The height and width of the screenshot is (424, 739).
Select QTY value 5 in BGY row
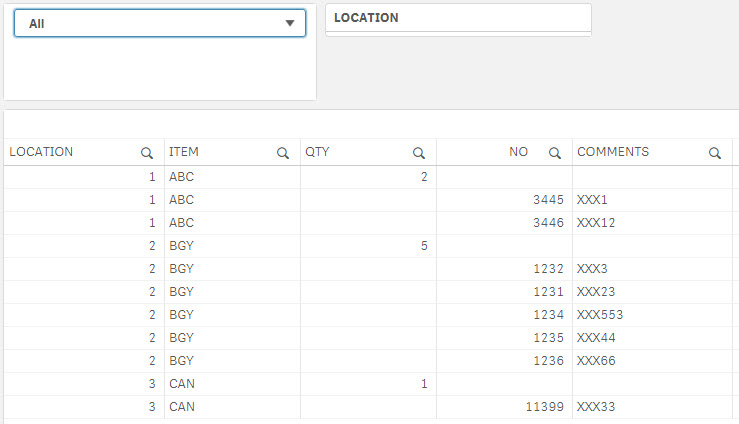[424, 246]
